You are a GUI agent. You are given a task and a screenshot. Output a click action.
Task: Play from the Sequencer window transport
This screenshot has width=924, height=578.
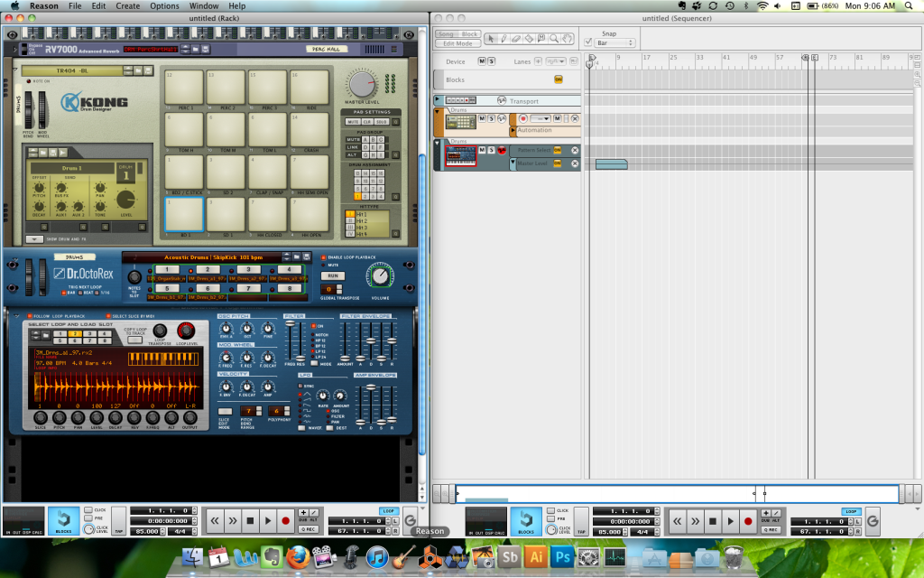pyautogui.click(x=730, y=521)
